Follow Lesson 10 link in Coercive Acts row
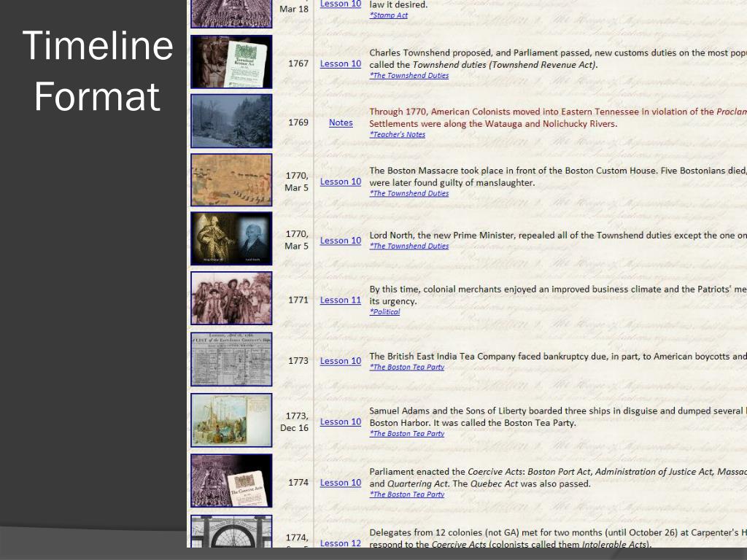Viewport: 747px width, 560px height. click(x=341, y=483)
